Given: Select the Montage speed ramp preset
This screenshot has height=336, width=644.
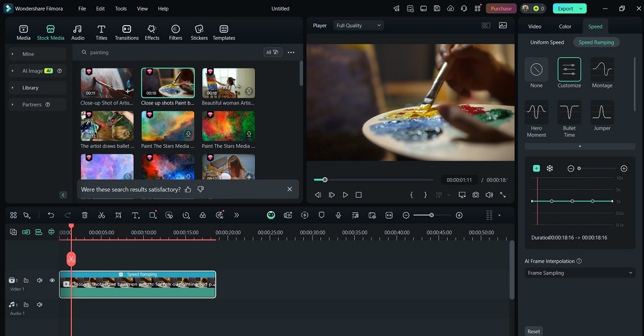Looking at the screenshot, I should (602, 73).
